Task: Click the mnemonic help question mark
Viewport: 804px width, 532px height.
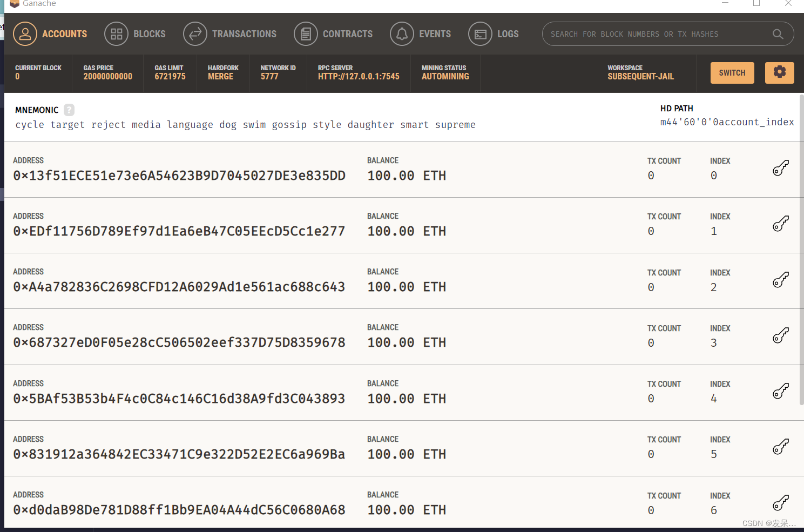Action: coord(69,110)
